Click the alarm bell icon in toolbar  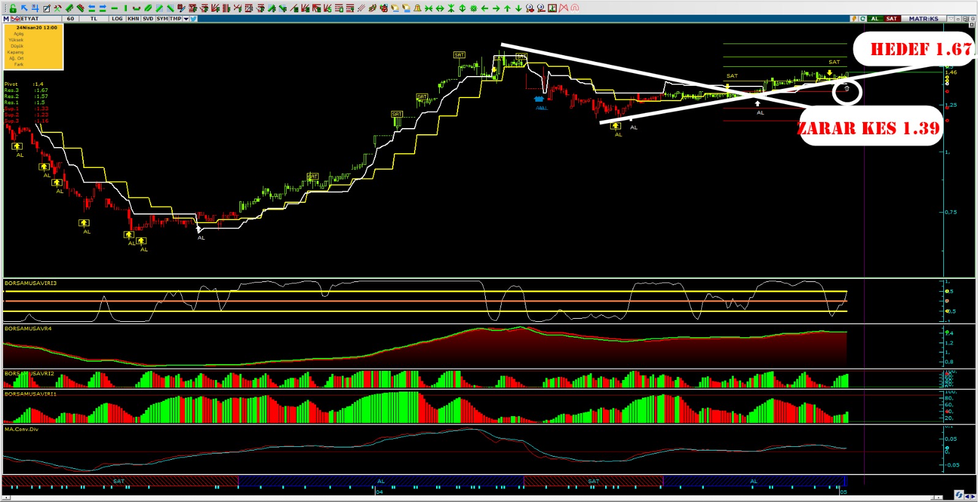(x=417, y=8)
